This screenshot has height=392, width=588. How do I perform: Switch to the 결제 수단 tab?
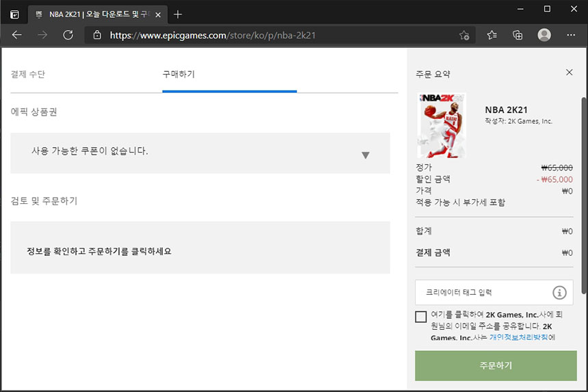(28, 74)
